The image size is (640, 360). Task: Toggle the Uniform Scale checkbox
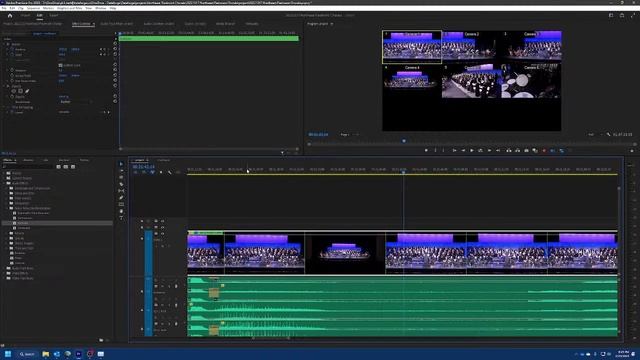tap(60, 65)
